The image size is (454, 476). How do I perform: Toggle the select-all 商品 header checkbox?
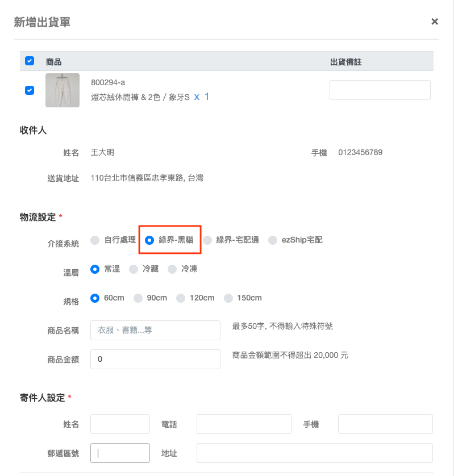[x=30, y=61]
